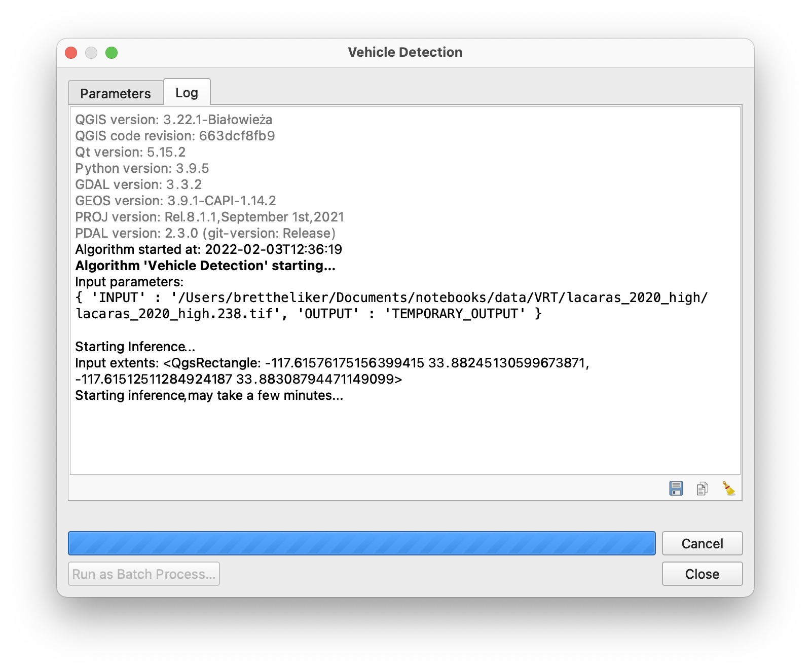The image size is (811, 672).
Task: Cancel the running algorithm
Action: pos(702,543)
